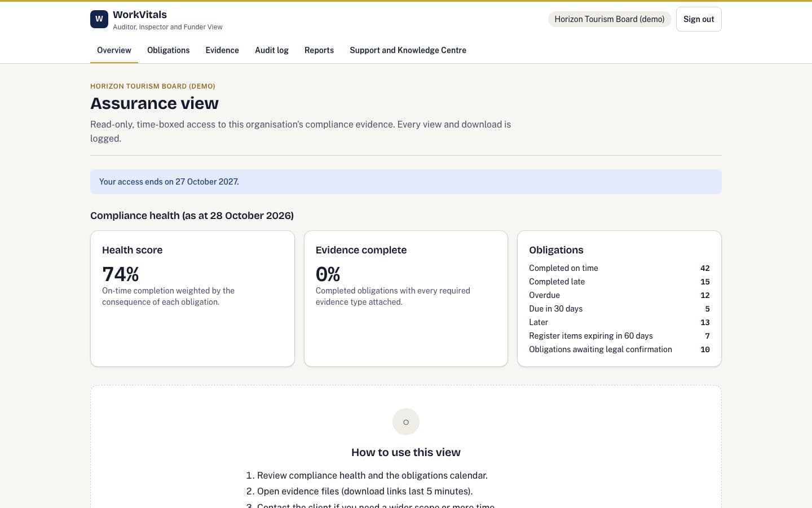The height and width of the screenshot is (508, 812).
Task: Click the access ends on 27 October 2027 banner
Action: pos(406,182)
